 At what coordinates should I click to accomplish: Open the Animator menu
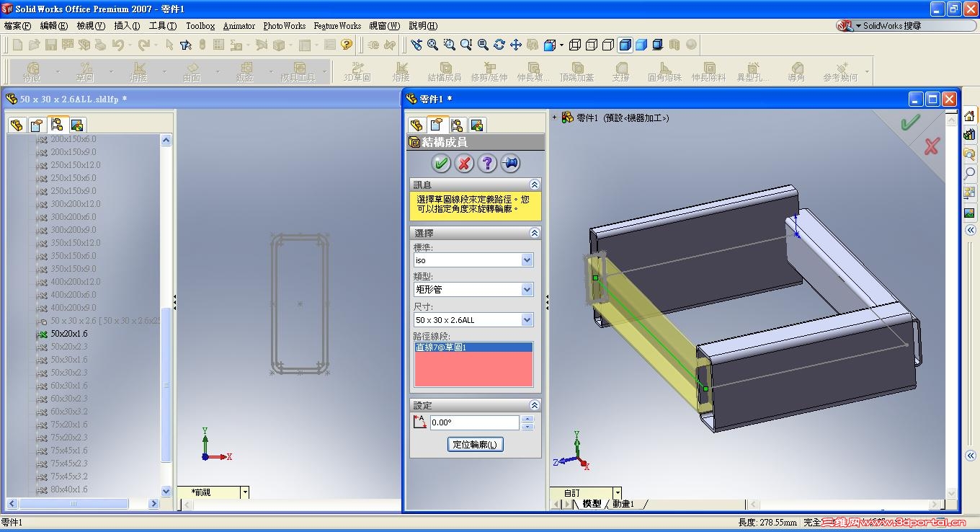click(x=239, y=26)
